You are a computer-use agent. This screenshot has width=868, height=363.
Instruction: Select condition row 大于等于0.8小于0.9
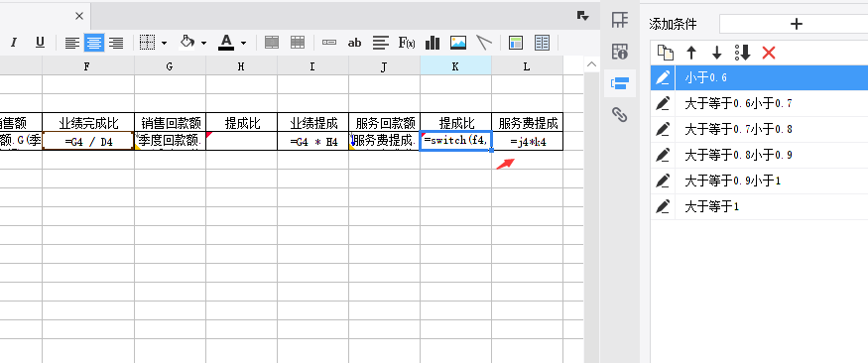coord(772,155)
